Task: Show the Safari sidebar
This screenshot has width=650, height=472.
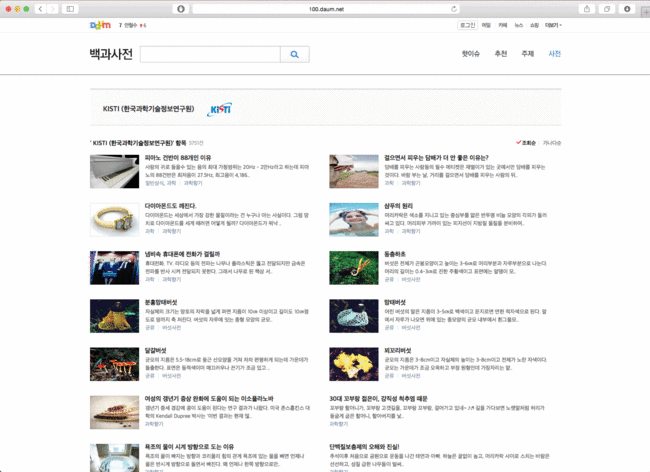Action: click(70, 8)
